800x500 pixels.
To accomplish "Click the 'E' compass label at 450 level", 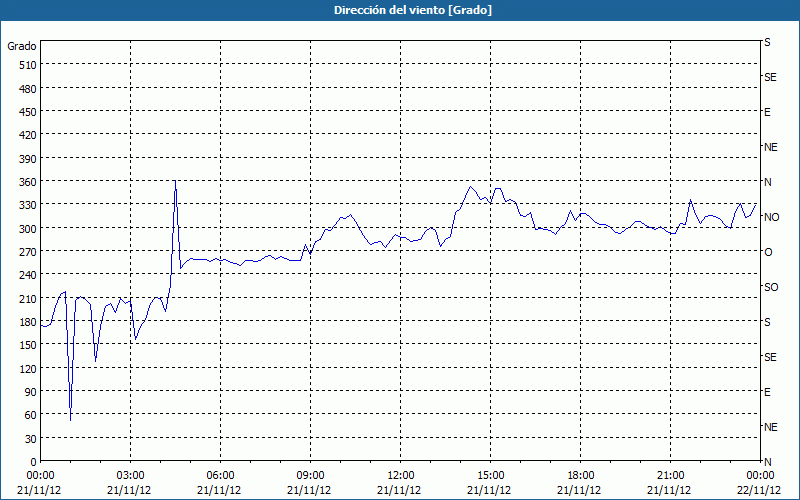I will coord(767,112).
